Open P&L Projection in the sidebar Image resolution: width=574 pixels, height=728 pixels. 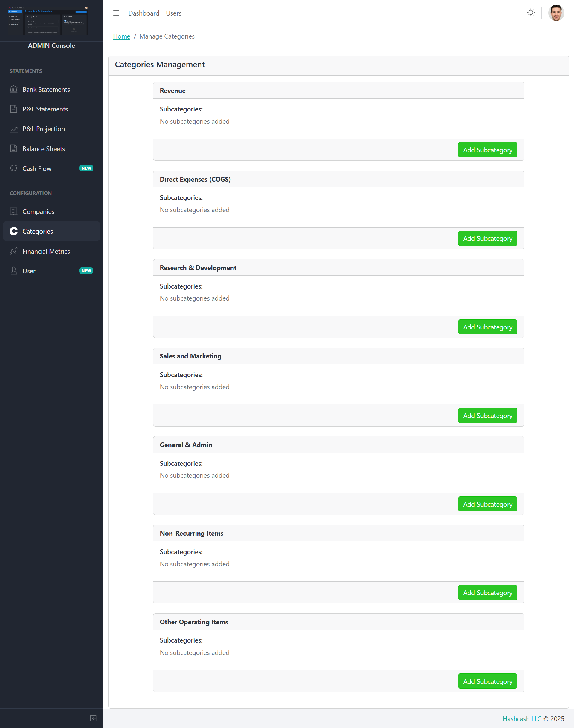point(43,129)
